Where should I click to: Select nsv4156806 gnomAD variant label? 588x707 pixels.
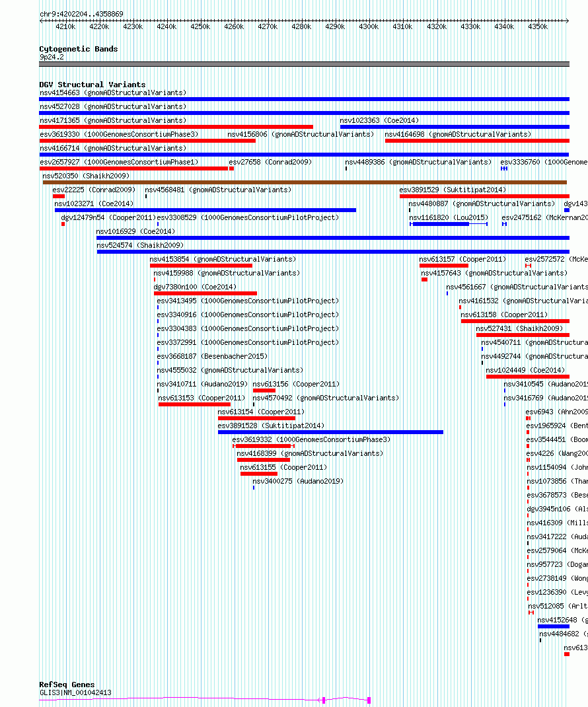tap(301, 134)
